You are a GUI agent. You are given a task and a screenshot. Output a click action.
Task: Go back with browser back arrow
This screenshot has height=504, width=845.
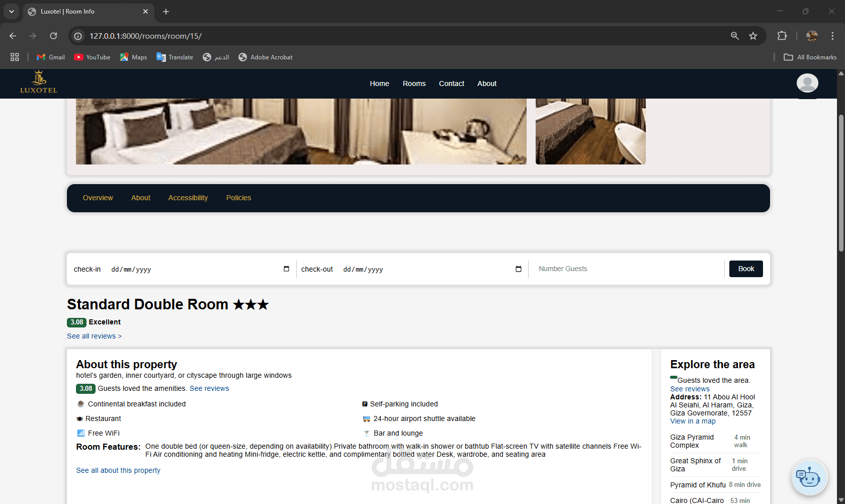point(13,36)
